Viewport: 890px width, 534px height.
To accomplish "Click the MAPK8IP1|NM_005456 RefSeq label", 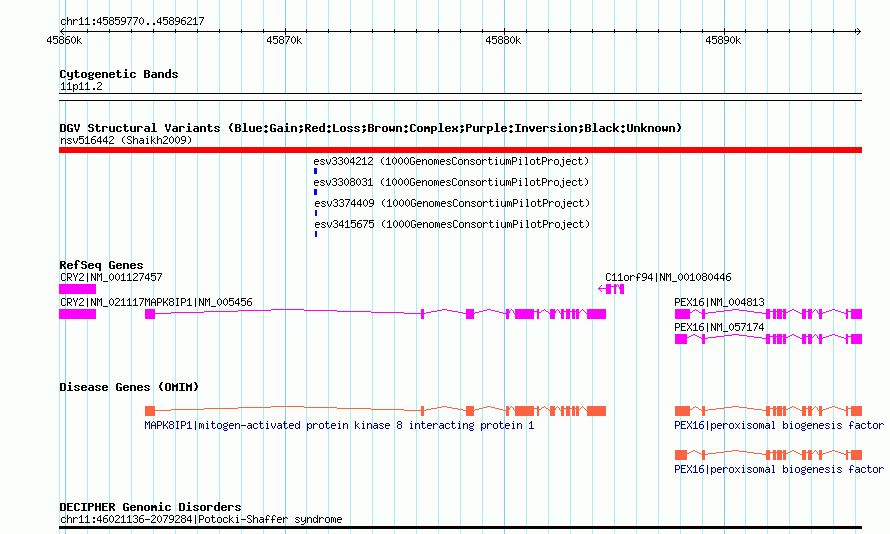I will coord(199,302).
